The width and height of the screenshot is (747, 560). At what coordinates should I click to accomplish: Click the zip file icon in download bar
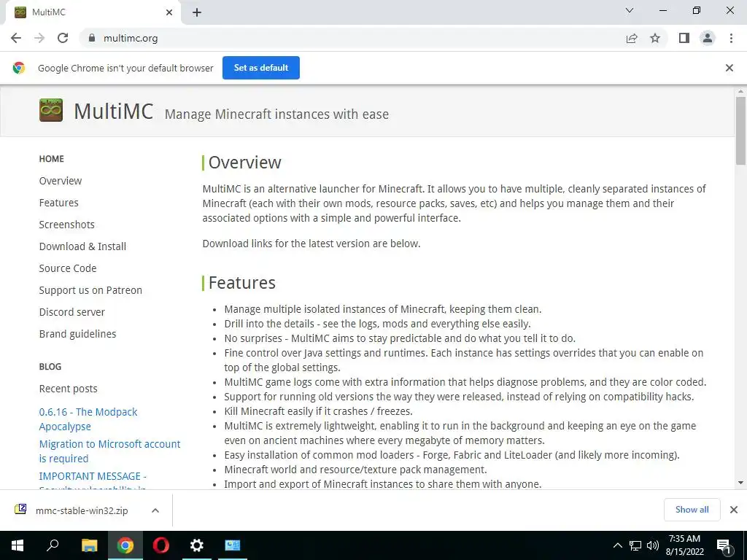pyautogui.click(x=20, y=510)
